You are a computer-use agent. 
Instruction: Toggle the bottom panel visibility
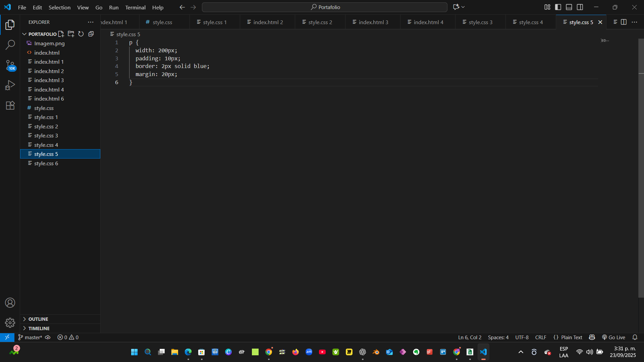[x=569, y=7]
